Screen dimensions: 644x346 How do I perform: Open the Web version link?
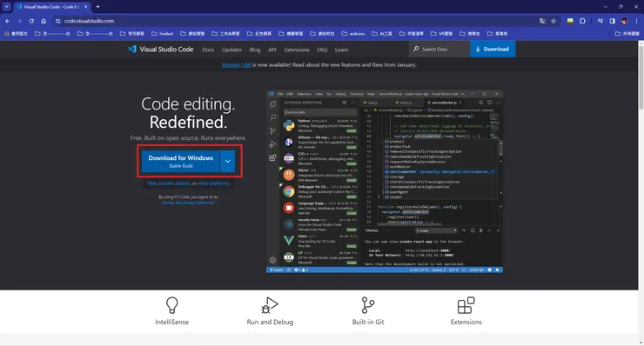point(152,183)
